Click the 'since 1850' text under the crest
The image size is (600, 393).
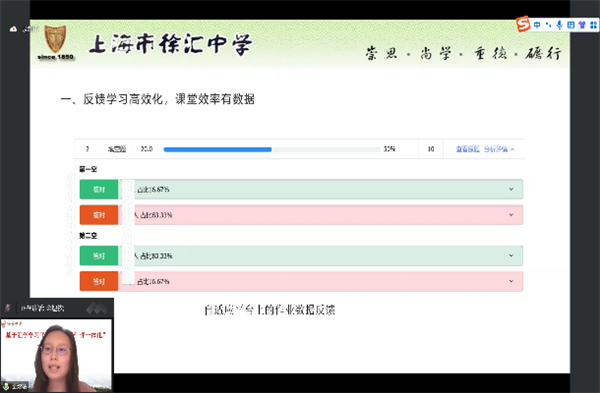[x=55, y=57]
